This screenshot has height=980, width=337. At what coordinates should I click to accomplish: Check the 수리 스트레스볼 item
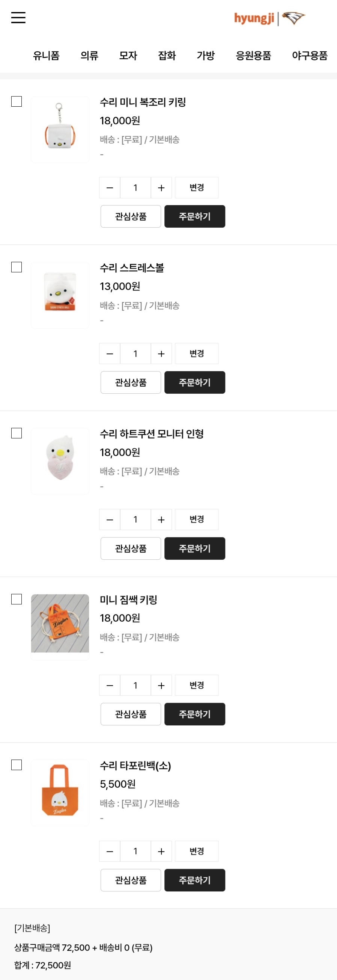coord(17,267)
